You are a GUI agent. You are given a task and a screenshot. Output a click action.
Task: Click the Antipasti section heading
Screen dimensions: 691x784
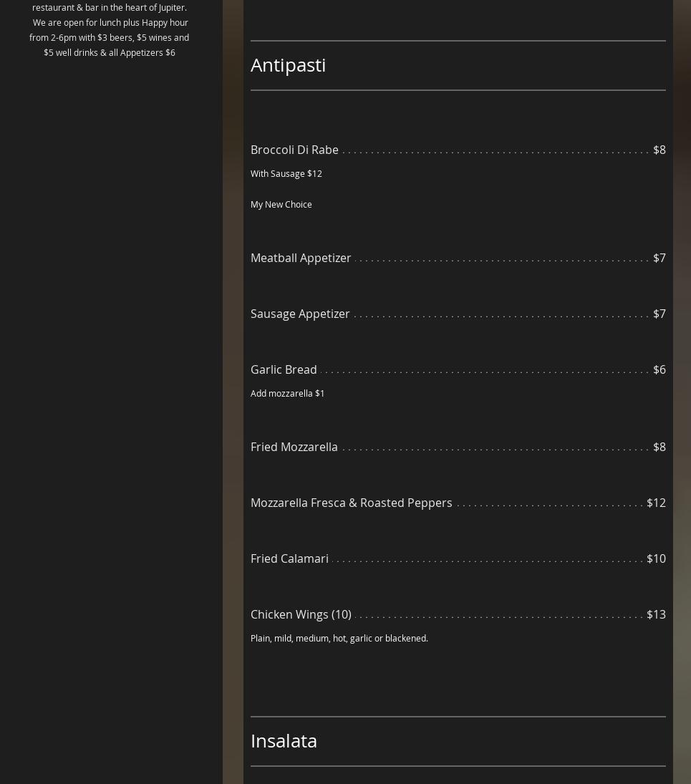288,64
